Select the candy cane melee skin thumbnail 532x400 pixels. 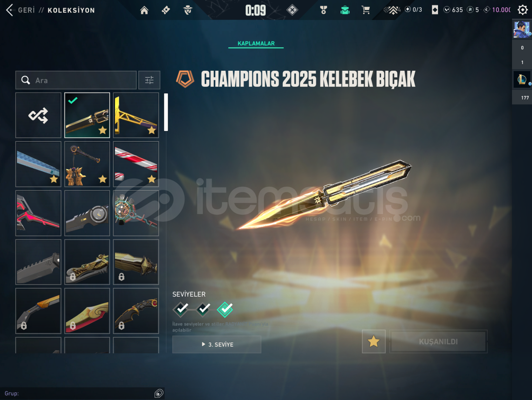[136, 164]
